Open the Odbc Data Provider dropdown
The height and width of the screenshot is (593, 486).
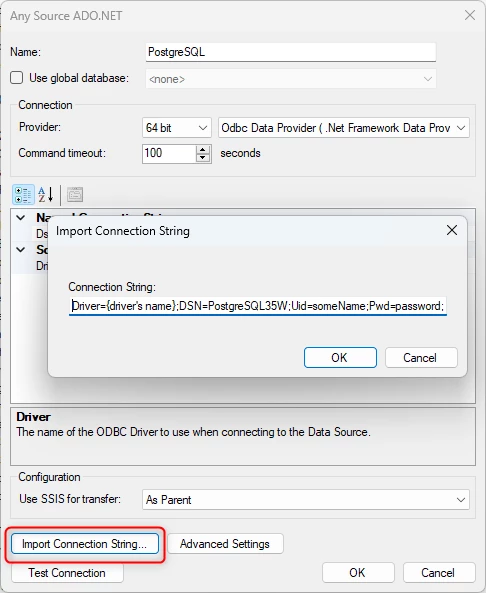point(344,128)
